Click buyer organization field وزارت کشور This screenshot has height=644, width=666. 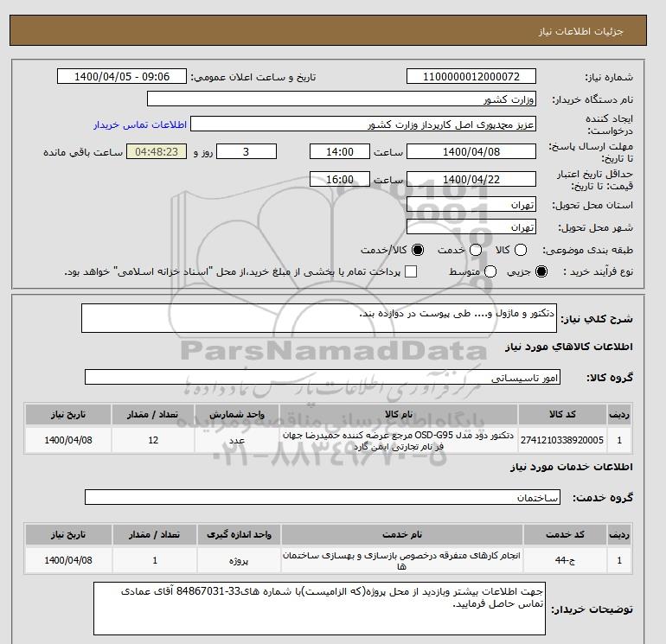[342, 99]
